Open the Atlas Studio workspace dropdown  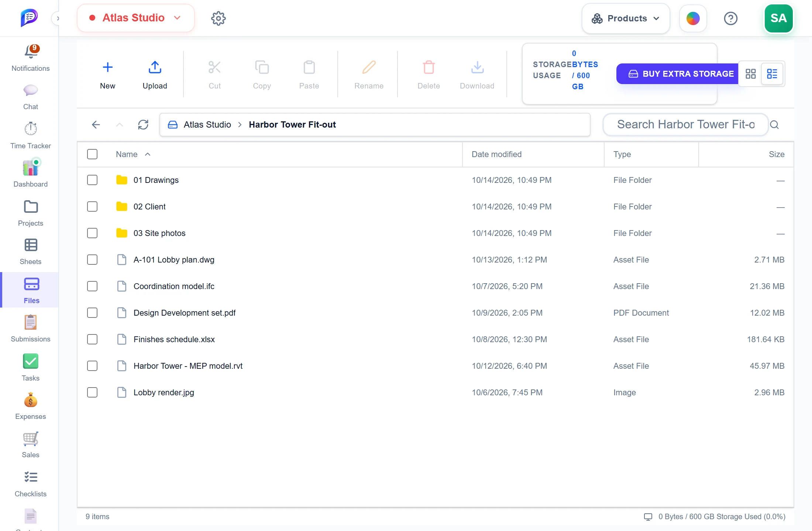135,18
